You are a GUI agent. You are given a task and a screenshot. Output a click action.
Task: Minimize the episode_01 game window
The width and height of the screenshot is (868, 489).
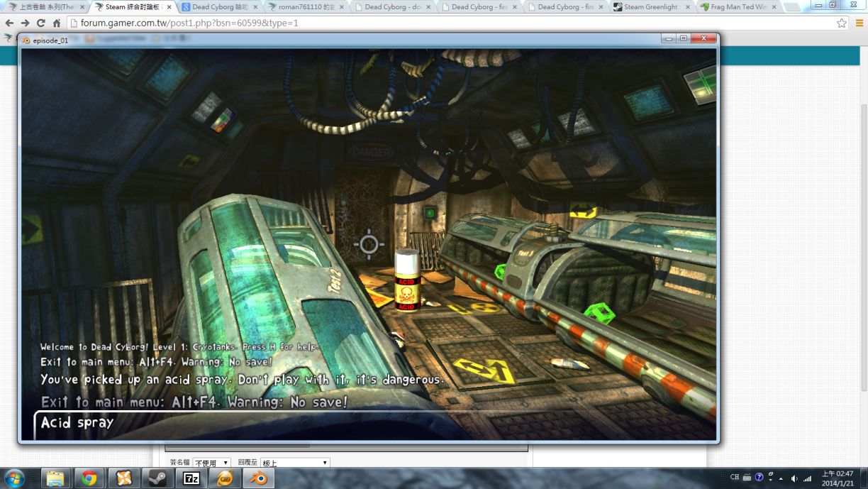[668, 38]
